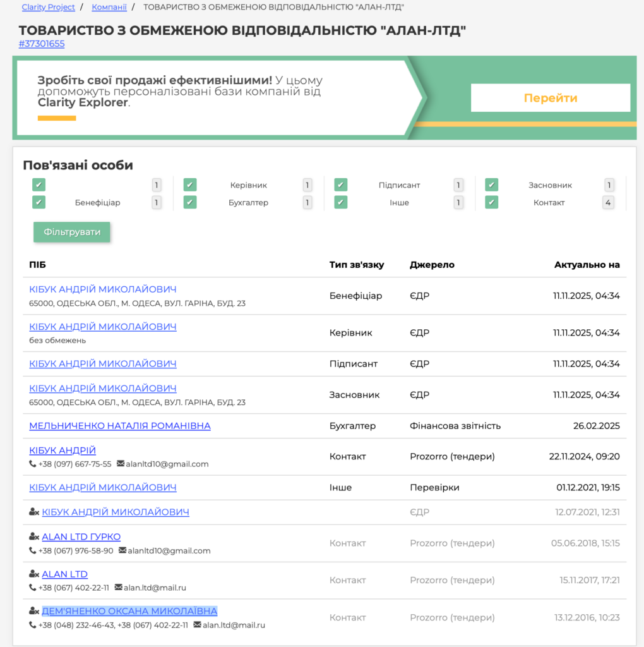Image resolution: width=644 pixels, height=647 pixels.
Task: Uncheck the Бухгалтер filter checkbox
Action: pyautogui.click(x=190, y=203)
